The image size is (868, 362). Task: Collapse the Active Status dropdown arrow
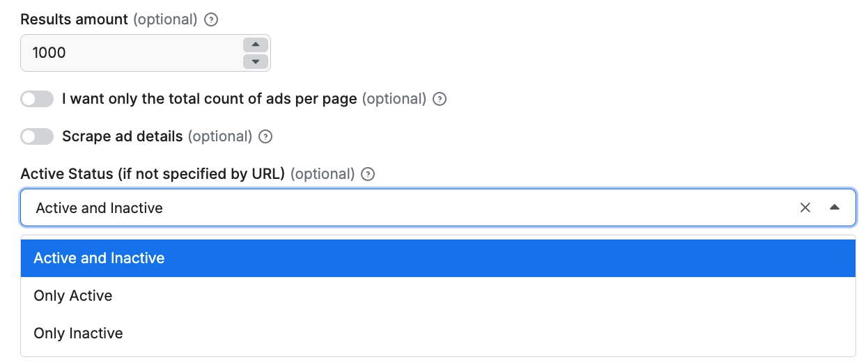835,207
